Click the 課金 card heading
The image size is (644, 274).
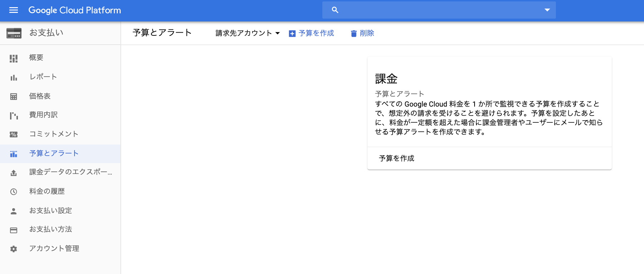(386, 79)
